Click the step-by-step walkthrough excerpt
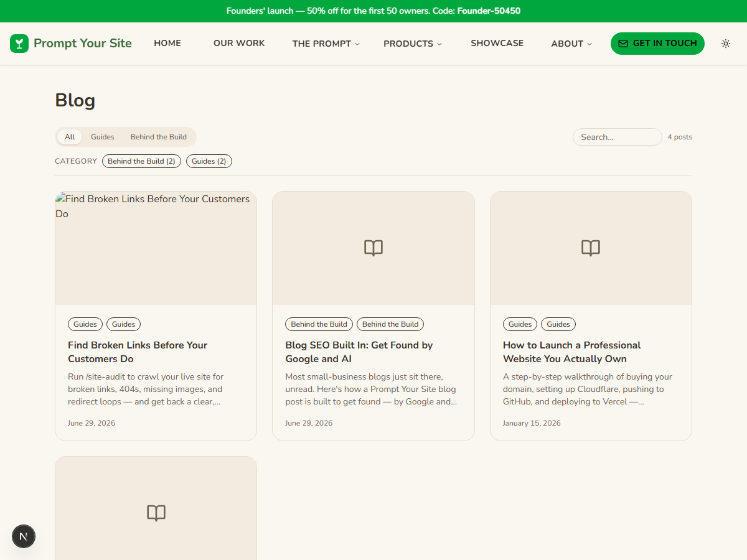 (588, 389)
